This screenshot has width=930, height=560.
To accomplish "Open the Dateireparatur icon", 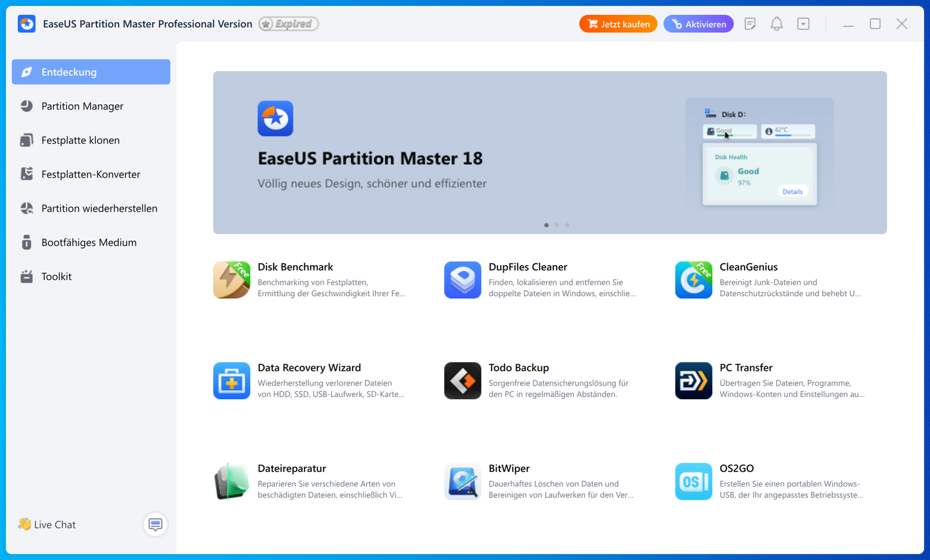I will point(232,481).
